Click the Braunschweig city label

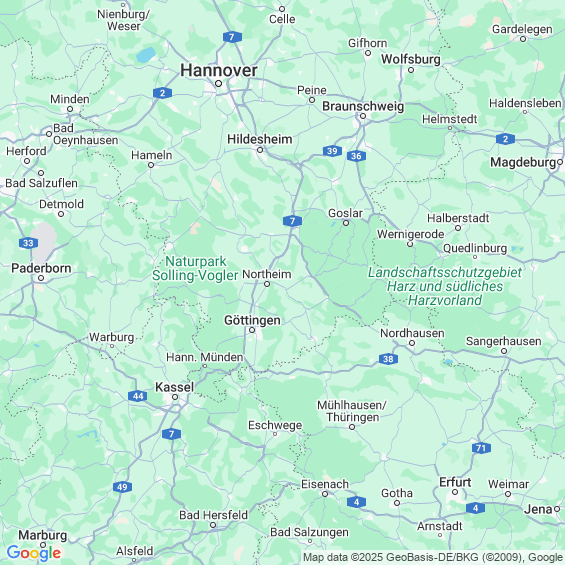[x=363, y=106]
